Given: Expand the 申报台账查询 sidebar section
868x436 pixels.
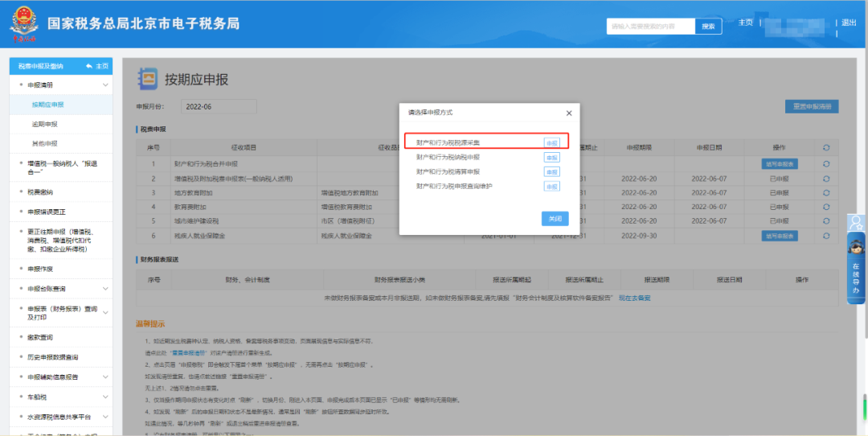Looking at the screenshot, I should (x=104, y=289).
